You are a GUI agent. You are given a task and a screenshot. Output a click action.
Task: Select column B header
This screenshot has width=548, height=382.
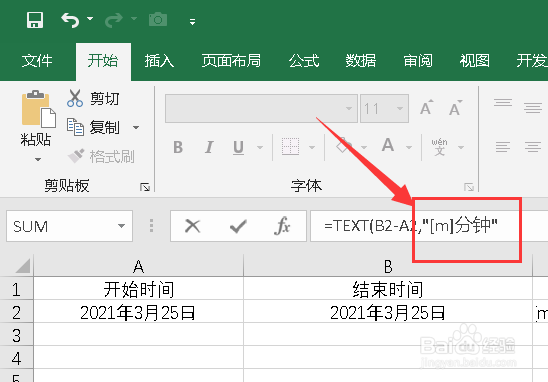388,267
